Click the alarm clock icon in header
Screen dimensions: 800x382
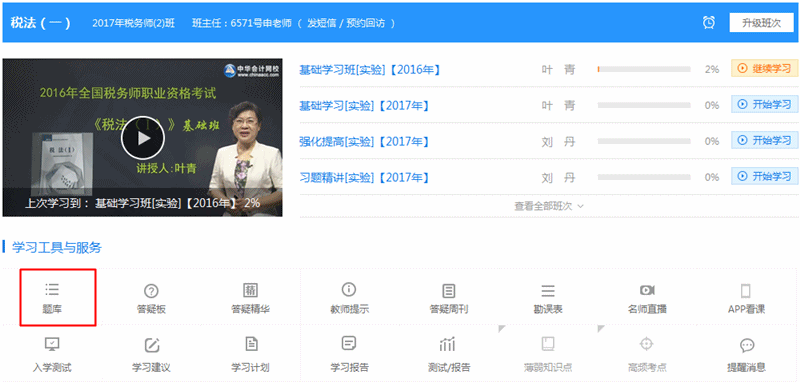pyautogui.click(x=709, y=22)
